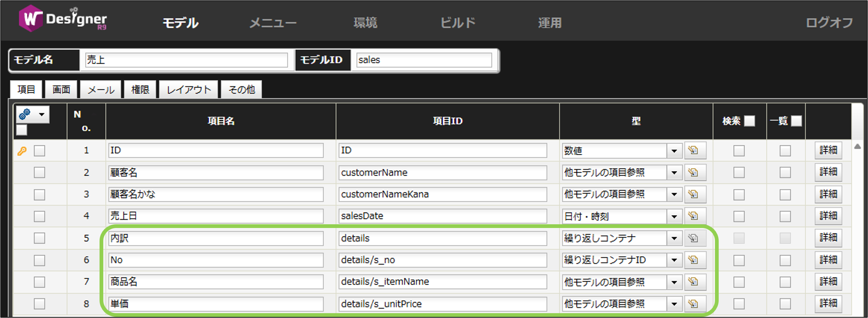The height and width of the screenshot is (318, 868).
Task: Click the primary key icon on row 1
Action: [22, 151]
